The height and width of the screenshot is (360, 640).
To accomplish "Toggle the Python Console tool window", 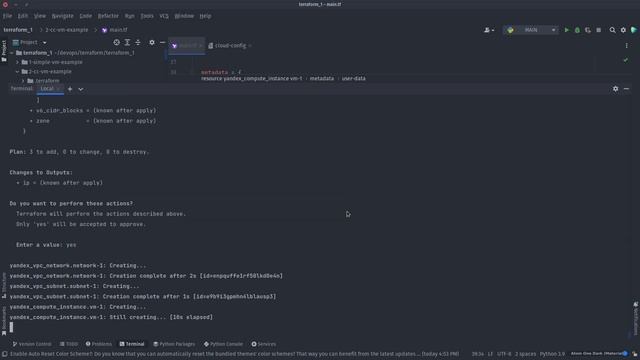I will (223, 344).
